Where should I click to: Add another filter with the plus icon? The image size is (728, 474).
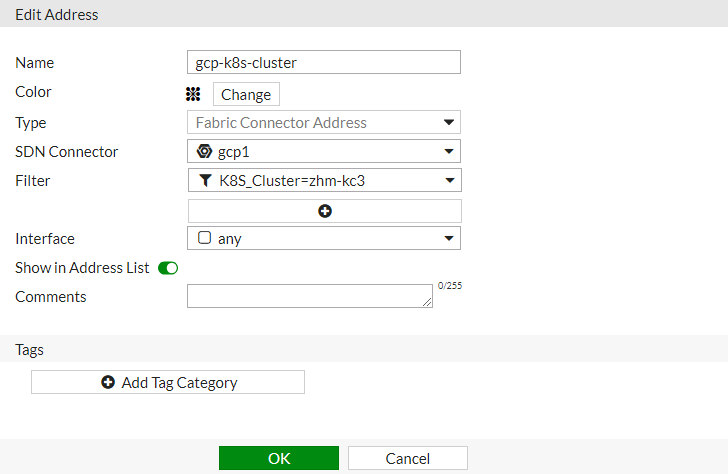[x=325, y=211]
